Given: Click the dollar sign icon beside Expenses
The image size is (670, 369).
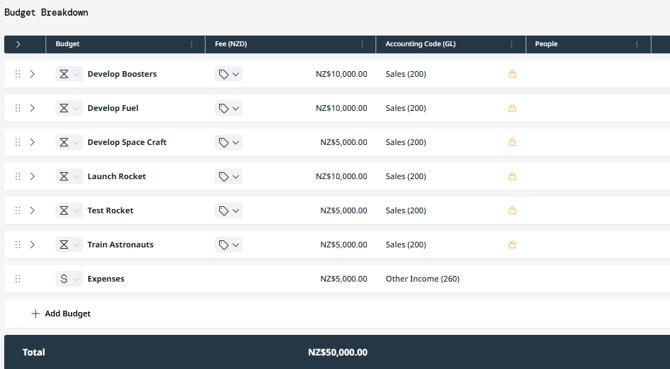Looking at the screenshot, I should 64,279.
